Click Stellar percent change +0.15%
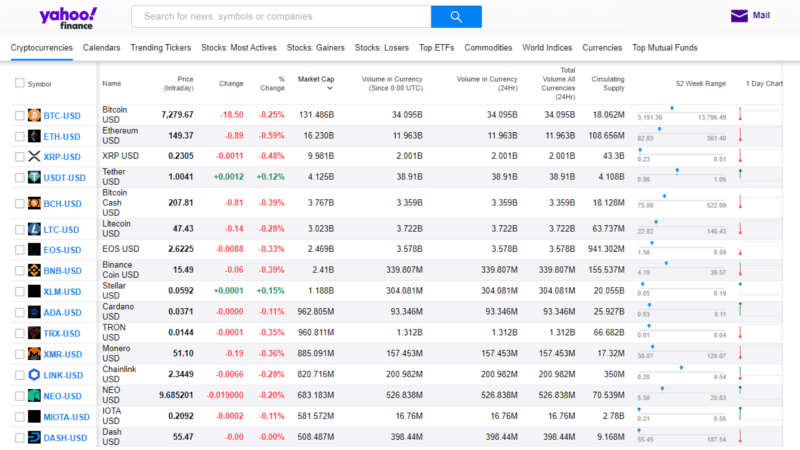Image resolution: width=800 pixels, height=450 pixels. click(x=270, y=291)
